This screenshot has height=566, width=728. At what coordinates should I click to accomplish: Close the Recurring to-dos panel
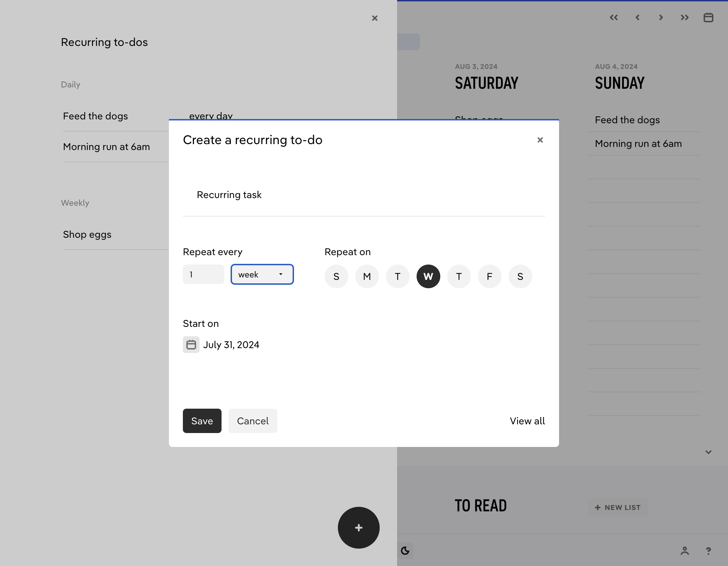[x=375, y=18]
